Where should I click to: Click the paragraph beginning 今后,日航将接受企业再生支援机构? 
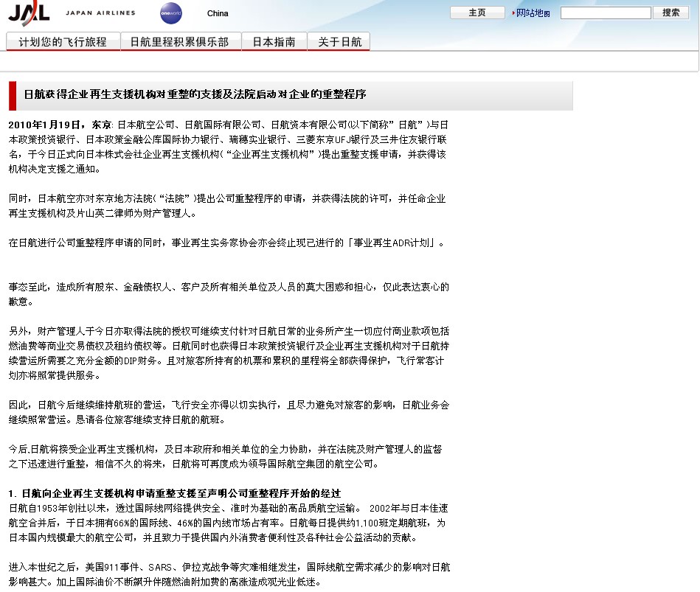pyautogui.click(x=226, y=456)
